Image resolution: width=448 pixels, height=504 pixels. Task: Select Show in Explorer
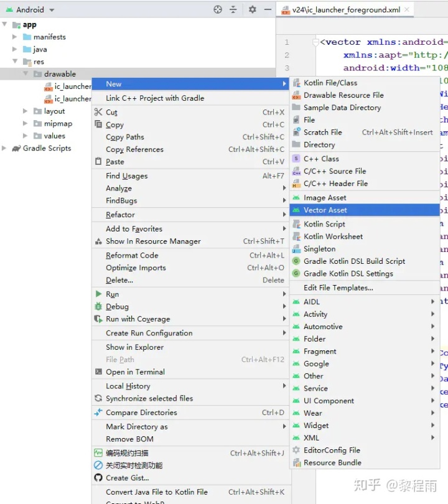(x=190, y=347)
